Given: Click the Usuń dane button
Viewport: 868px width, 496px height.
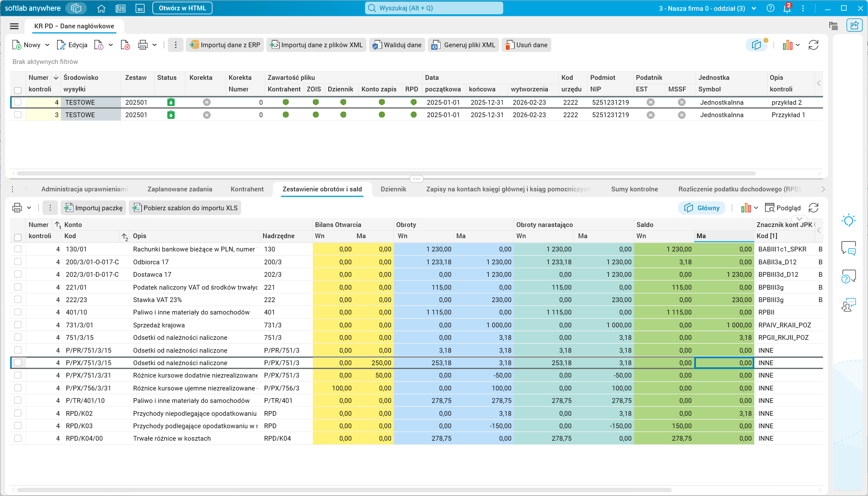Looking at the screenshot, I should click(x=526, y=45).
